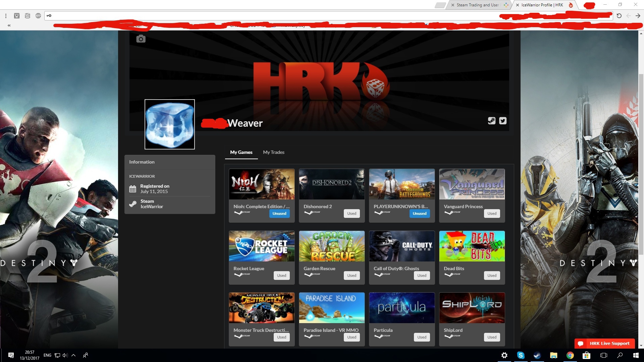Click the browser address bar field

268,16
